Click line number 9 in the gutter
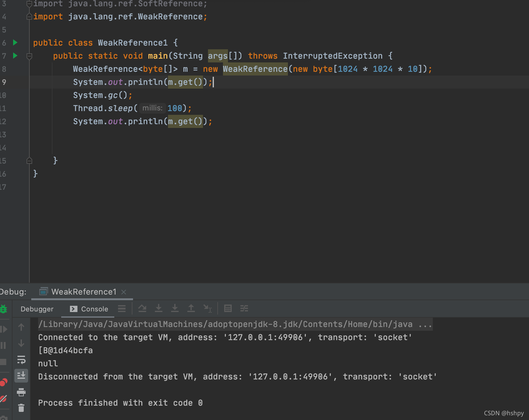Image resolution: width=529 pixels, height=420 pixels. pyautogui.click(x=4, y=82)
